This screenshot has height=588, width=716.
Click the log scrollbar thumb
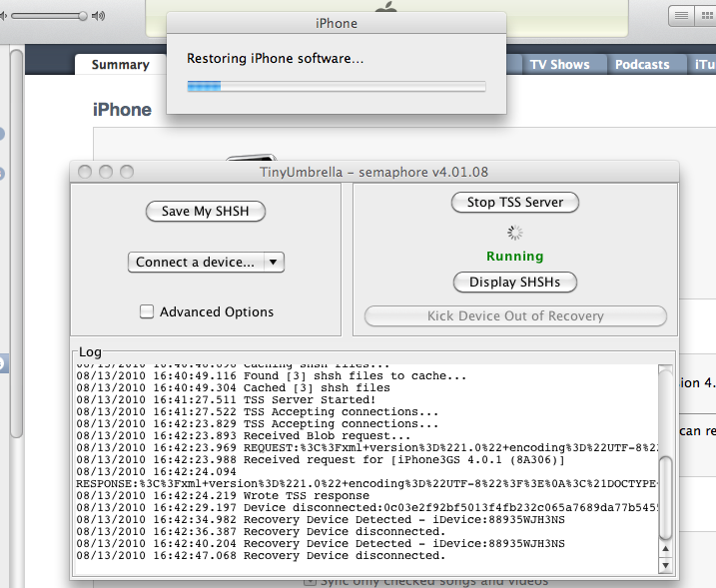pos(665,497)
